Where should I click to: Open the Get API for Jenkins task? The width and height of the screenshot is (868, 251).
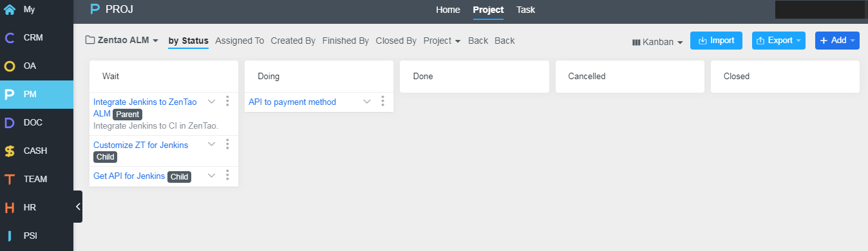pyautogui.click(x=129, y=176)
